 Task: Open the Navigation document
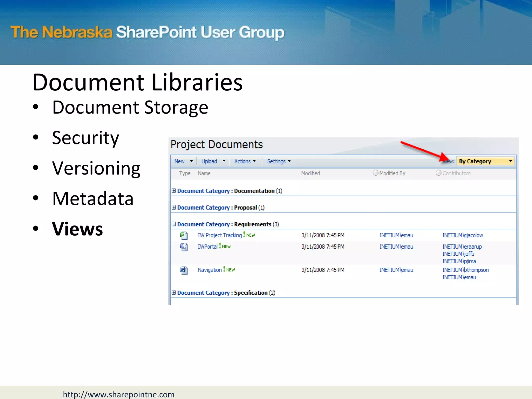coord(210,270)
